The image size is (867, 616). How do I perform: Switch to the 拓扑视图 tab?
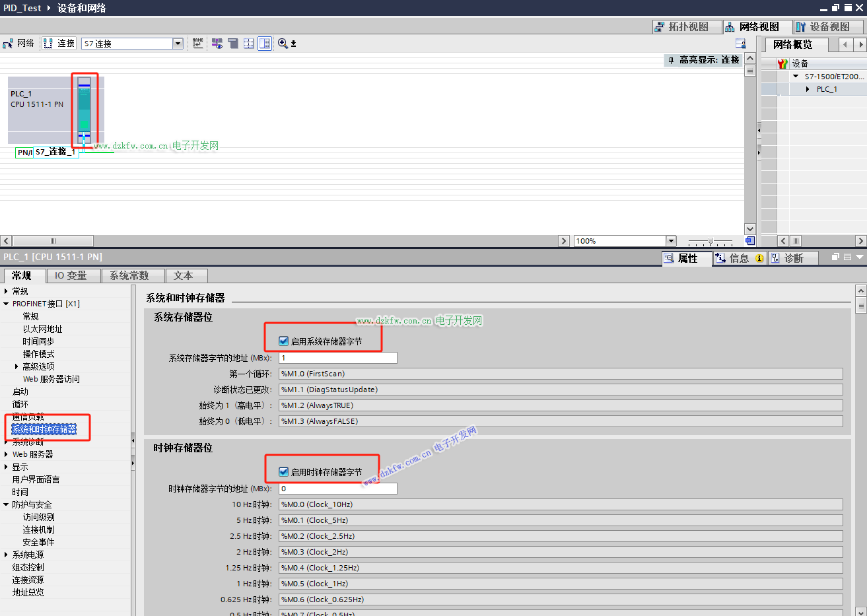click(x=687, y=26)
